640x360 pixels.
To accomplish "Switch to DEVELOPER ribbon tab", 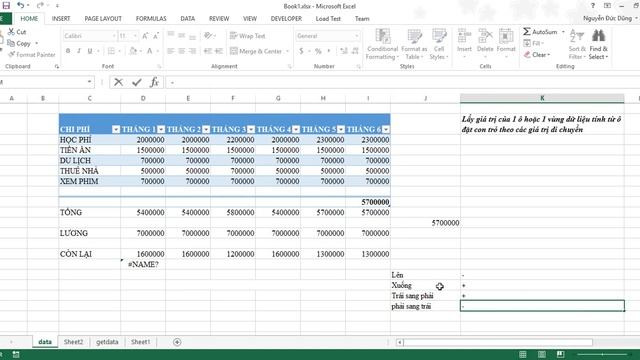I will [x=286, y=19].
